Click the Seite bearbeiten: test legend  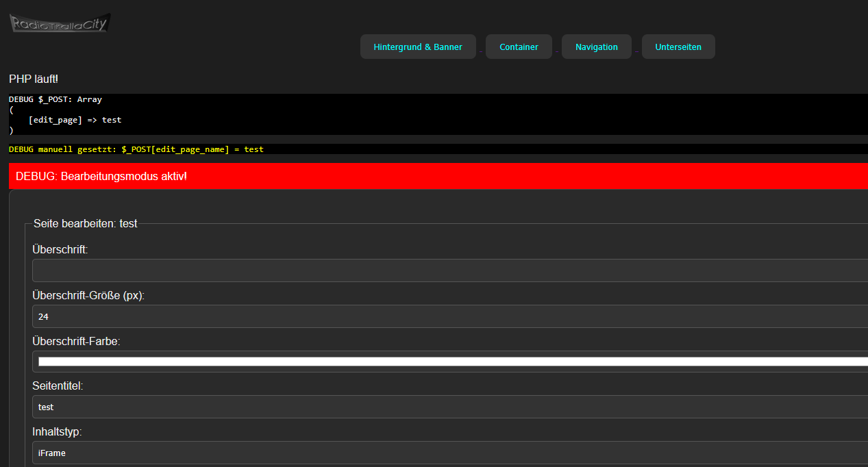85,223
